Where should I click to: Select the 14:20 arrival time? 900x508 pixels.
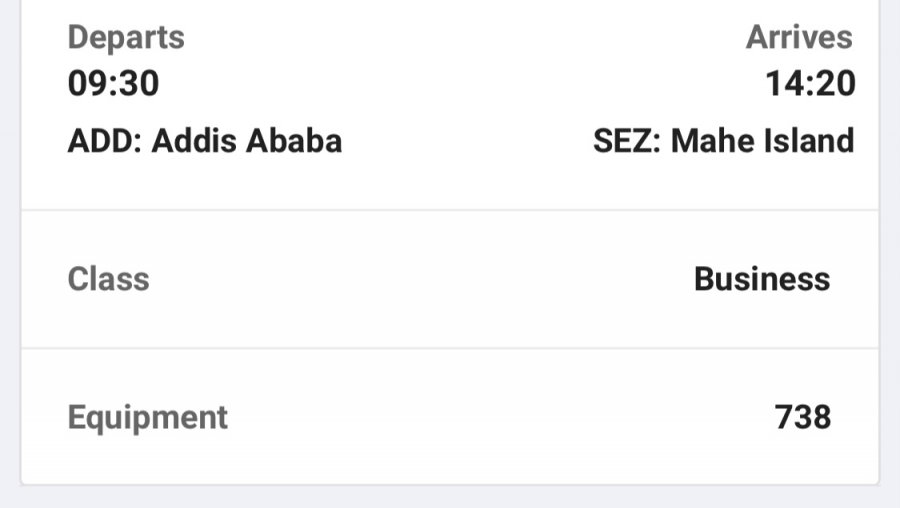tap(811, 84)
